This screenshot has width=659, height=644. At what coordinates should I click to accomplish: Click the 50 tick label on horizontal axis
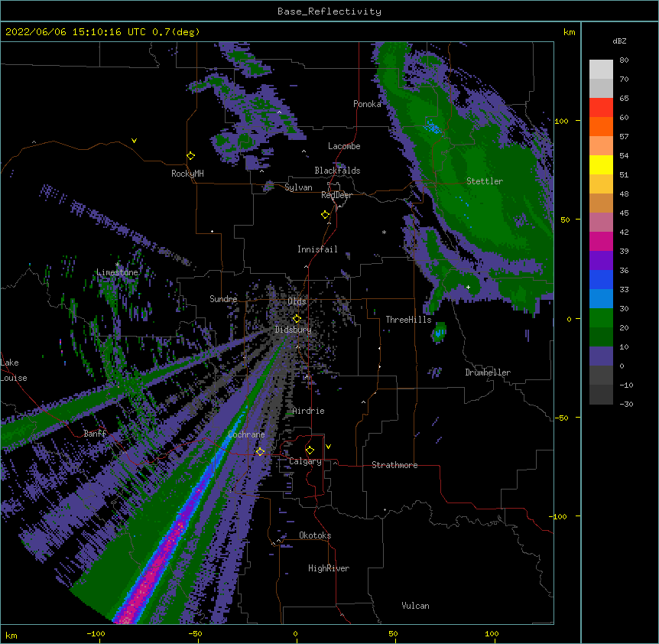point(393,633)
